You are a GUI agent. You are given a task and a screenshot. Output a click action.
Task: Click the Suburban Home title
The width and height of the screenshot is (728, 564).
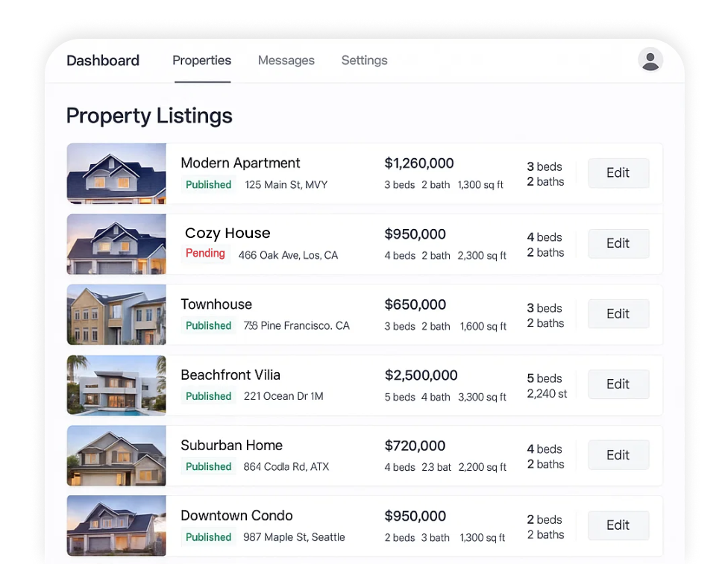pos(231,445)
